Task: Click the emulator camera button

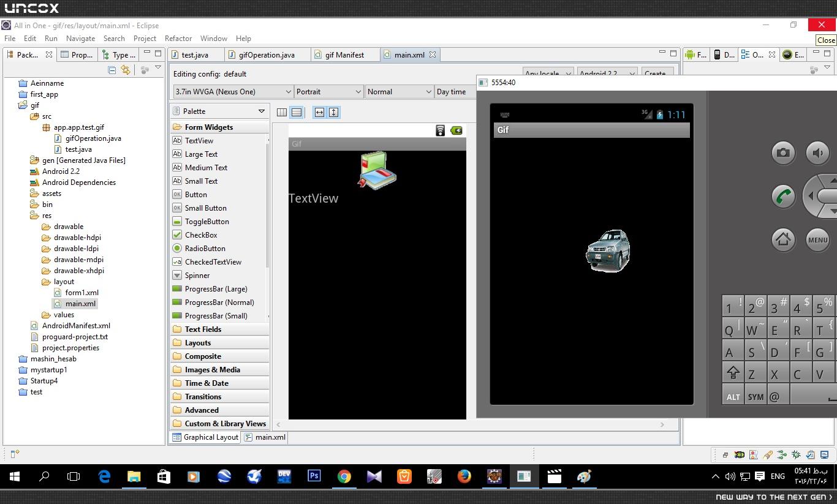Action: (783, 153)
